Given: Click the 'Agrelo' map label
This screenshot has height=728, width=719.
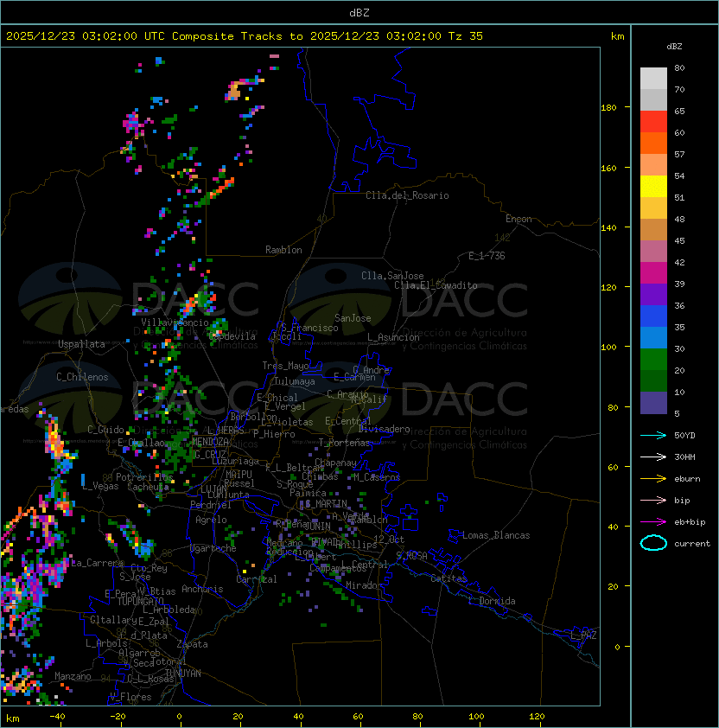Looking at the screenshot, I should coord(211,520).
